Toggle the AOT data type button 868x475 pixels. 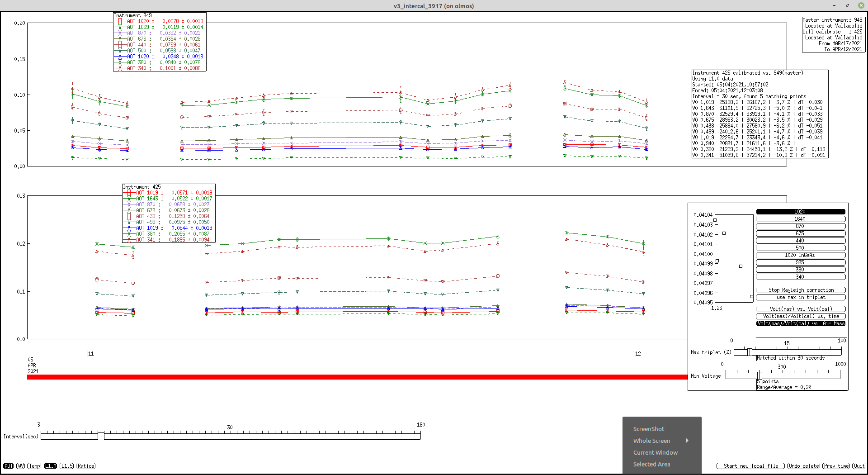point(9,466)
